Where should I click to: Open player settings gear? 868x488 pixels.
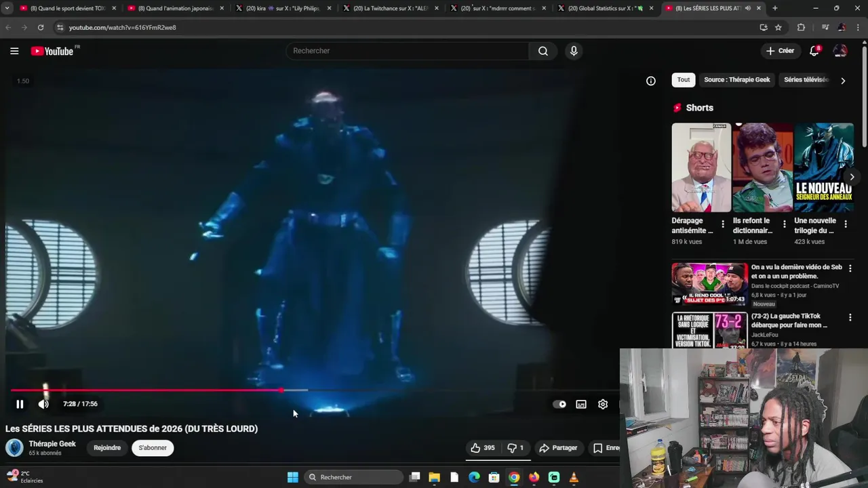click(603, 404)
